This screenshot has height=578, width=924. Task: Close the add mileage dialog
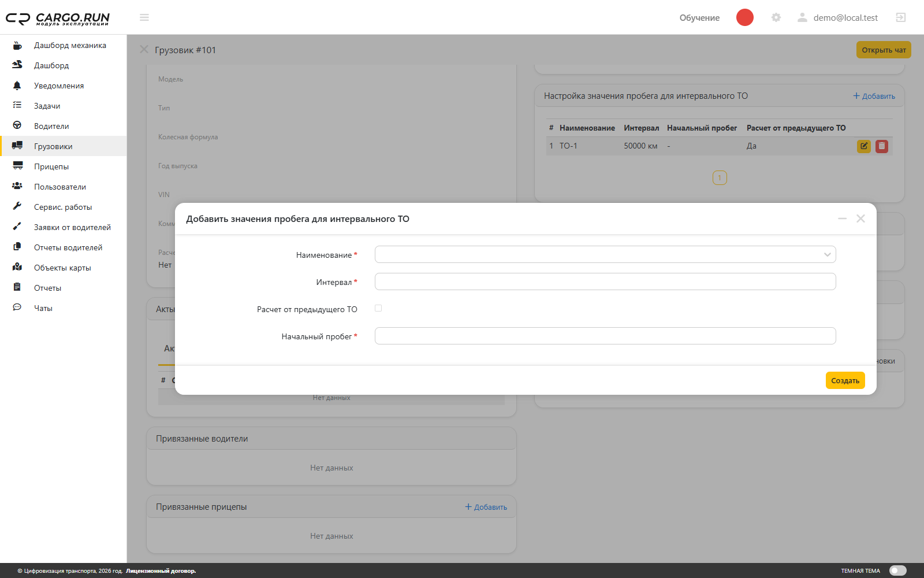(860, 218)
